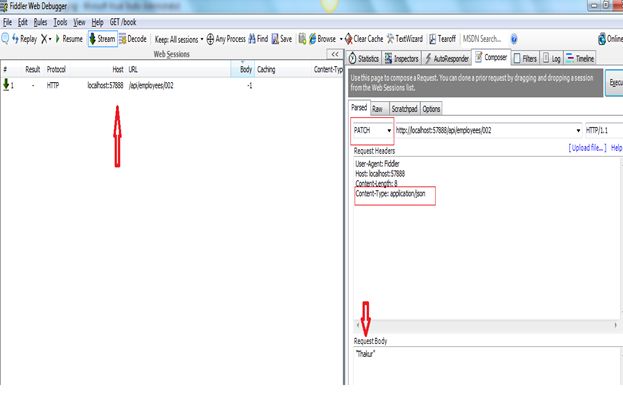Click the blue help icon beside MSDN Search
623x417 pixels.
514,39
